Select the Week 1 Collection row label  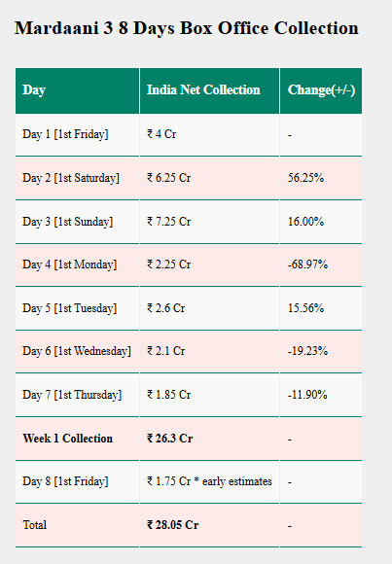click(68, 439)
